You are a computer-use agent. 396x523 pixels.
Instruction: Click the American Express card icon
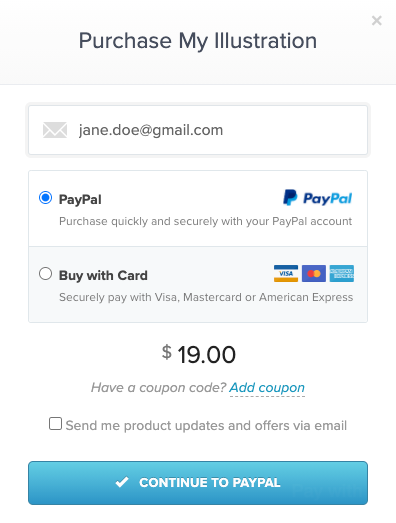pos(342,274)
